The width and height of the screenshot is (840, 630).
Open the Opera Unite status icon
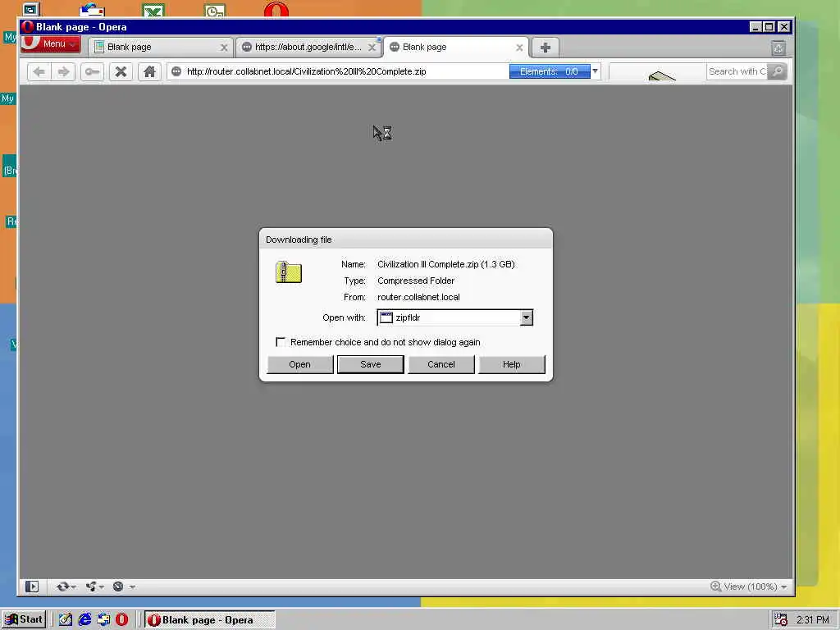(91, 587)
